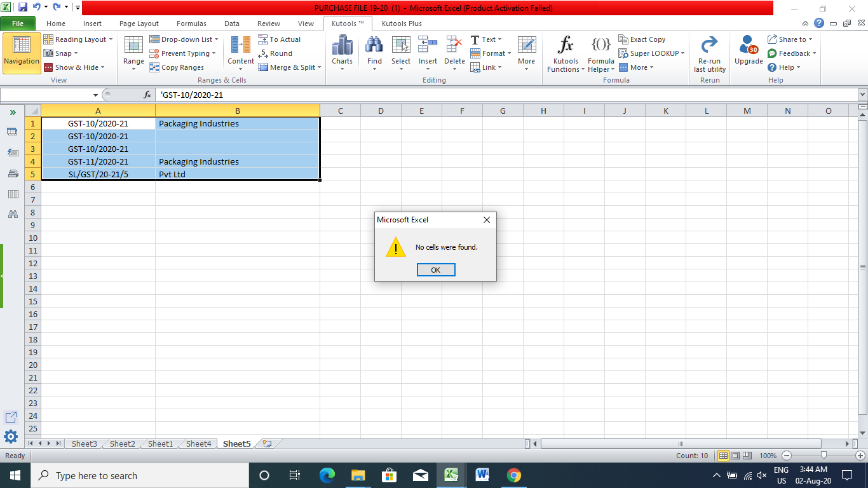This screenshot has width=868, height=488.
Task: Open Kutools Functions fx menu
Action: pyautogui.click(x=566, y=53)
